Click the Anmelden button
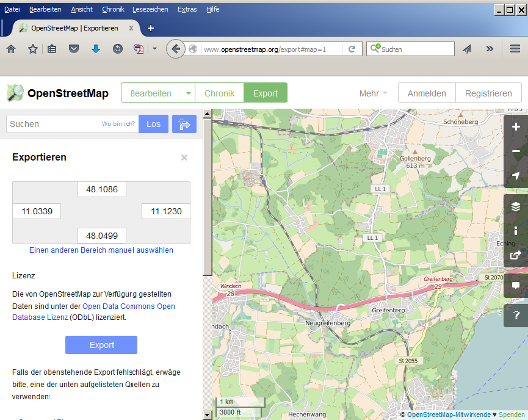Image resolution: width=528 pixels, height=420 pixels. pyautogui.click(x=427, y=93)
